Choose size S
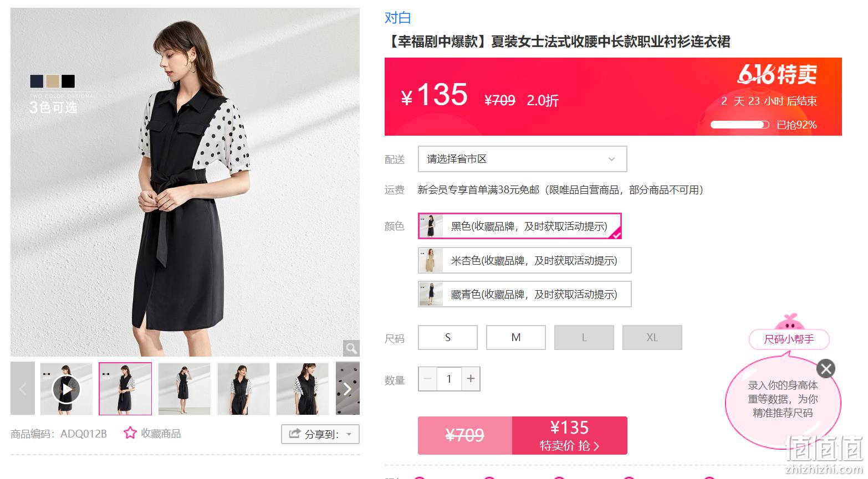The width and height of the screenshot is (868, 479). coord(448,337)
